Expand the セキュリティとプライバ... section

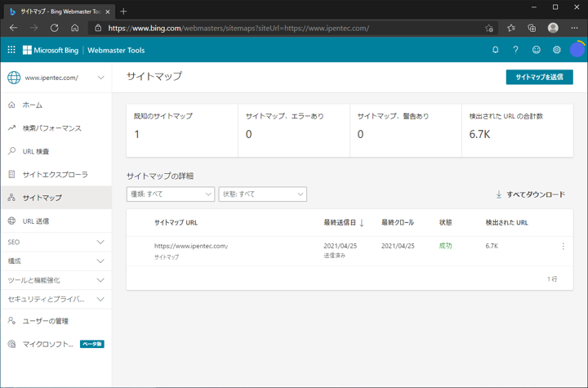(x=56, y=300)
